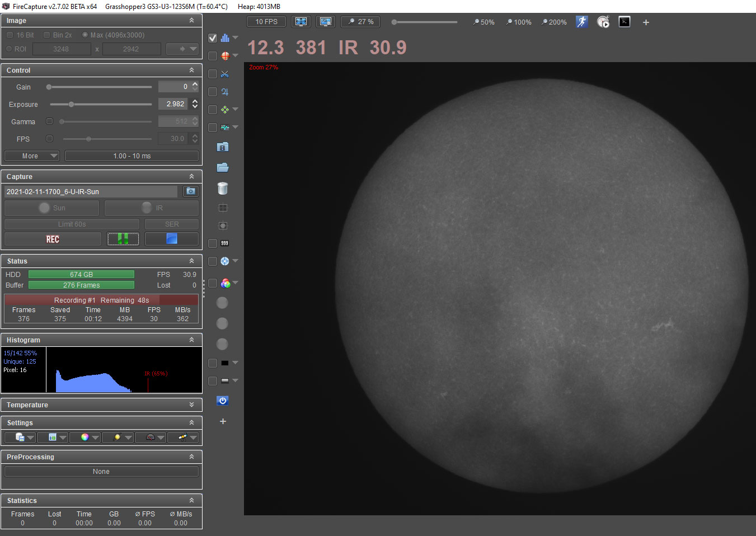756x536 pixels.
Task: Click the SER format button
Action: (x=172, y=224)
